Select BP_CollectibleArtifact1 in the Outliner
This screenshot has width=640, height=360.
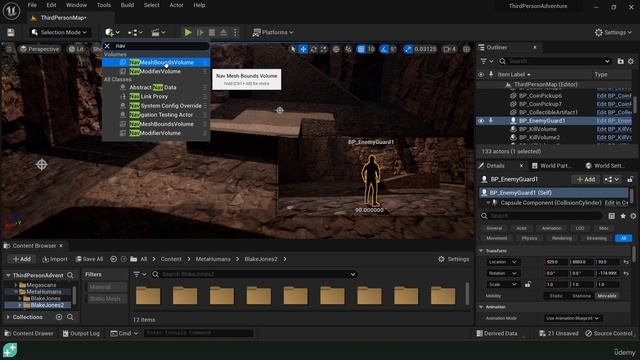[548, 112]
